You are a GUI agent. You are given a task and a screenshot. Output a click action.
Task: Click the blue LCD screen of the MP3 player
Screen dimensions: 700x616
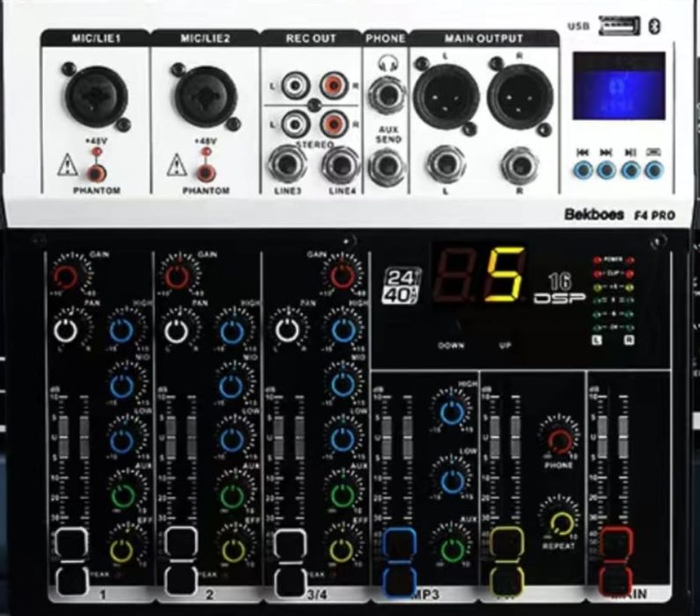[x=619, y=85]
